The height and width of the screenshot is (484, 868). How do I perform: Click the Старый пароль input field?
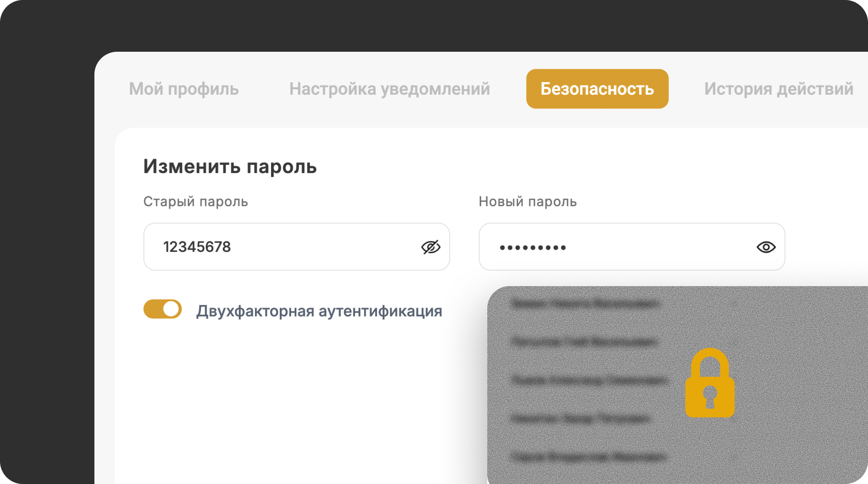click(297, 247)
